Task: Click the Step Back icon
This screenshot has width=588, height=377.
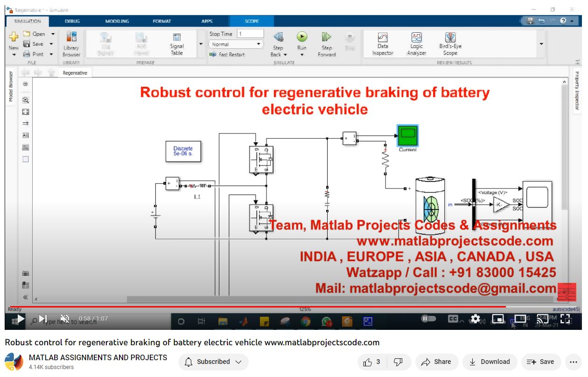Action: point(279,37)
